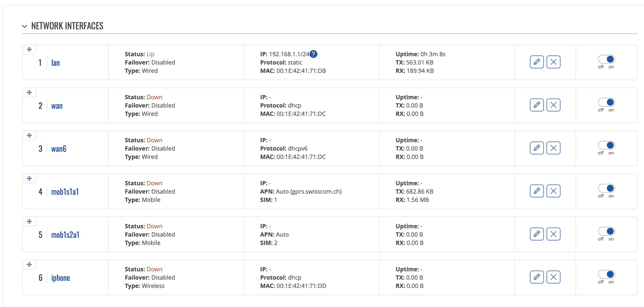Disable the wan6 interface toggle
The height and width of the screenshot is (307, 644).
[x=606, y=145]
